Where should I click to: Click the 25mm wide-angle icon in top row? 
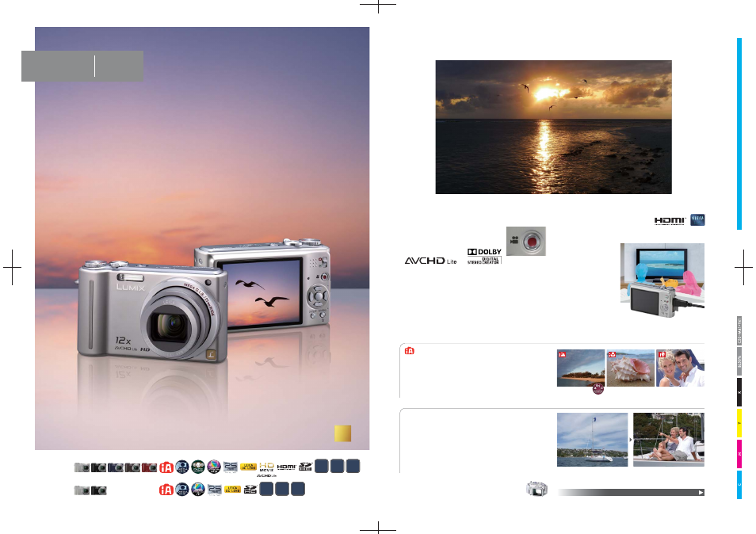[x=231, y=467]
